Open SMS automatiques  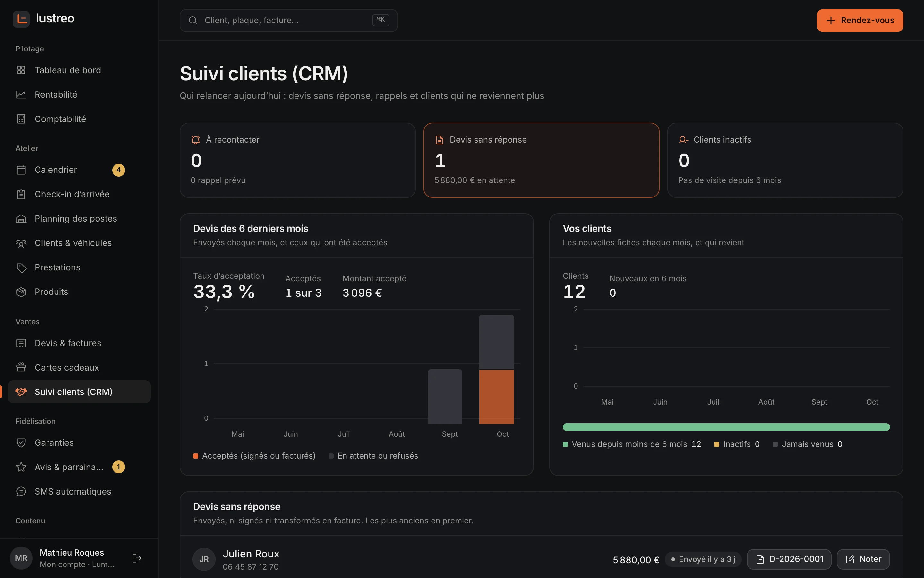[x=79, y=492]
